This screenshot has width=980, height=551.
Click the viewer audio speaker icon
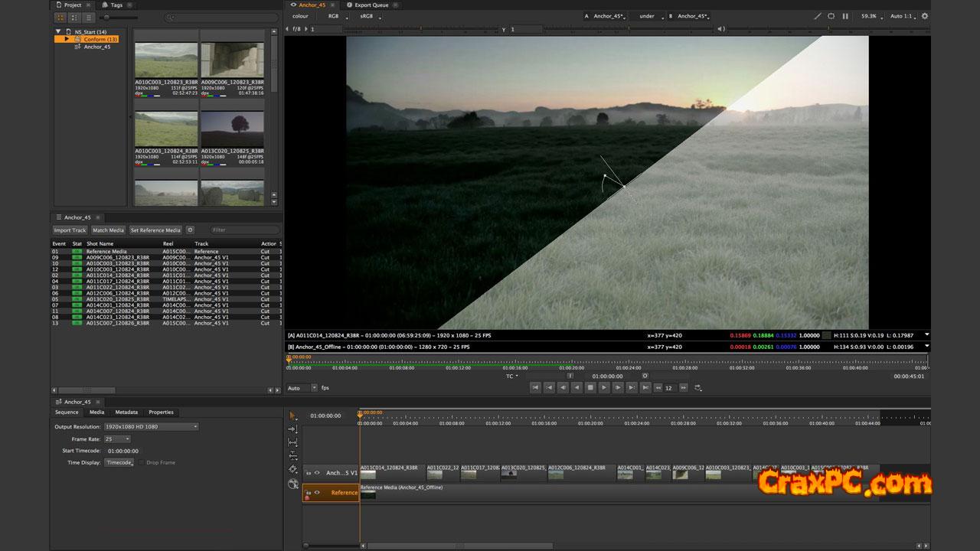pyautogui.click(x=721, y=29)
